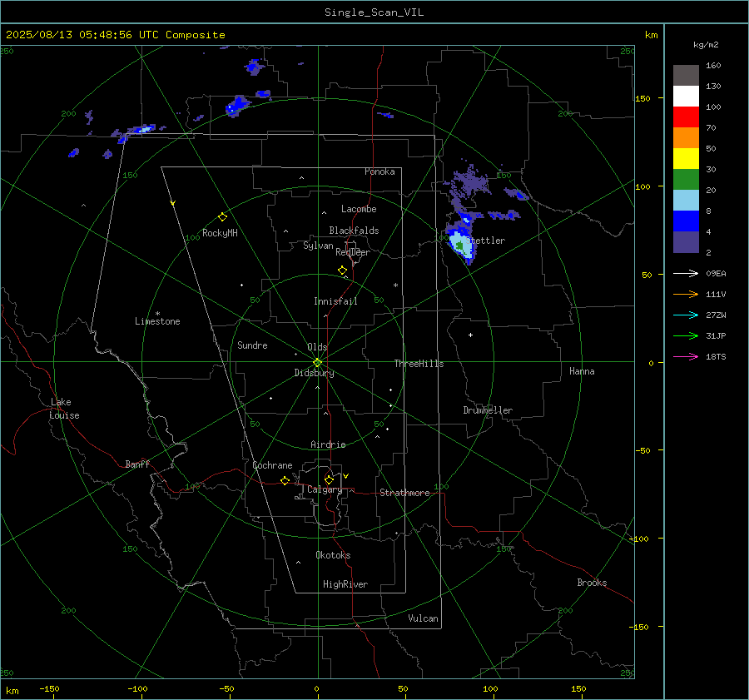Image resolution: width=749 pixels, height=700 pixels.
Task: Click the Brooks label
Action: pyautogui.click(x=592, y=583)
